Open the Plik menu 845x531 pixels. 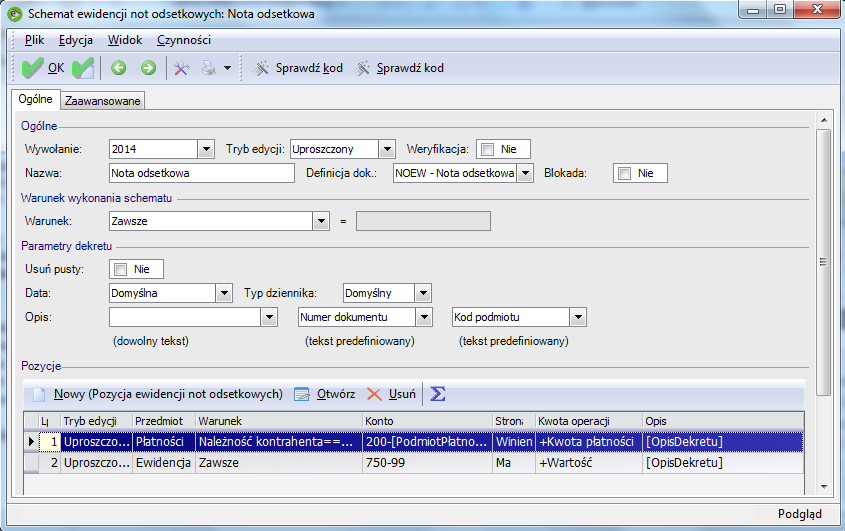click(x=34, y=40)
